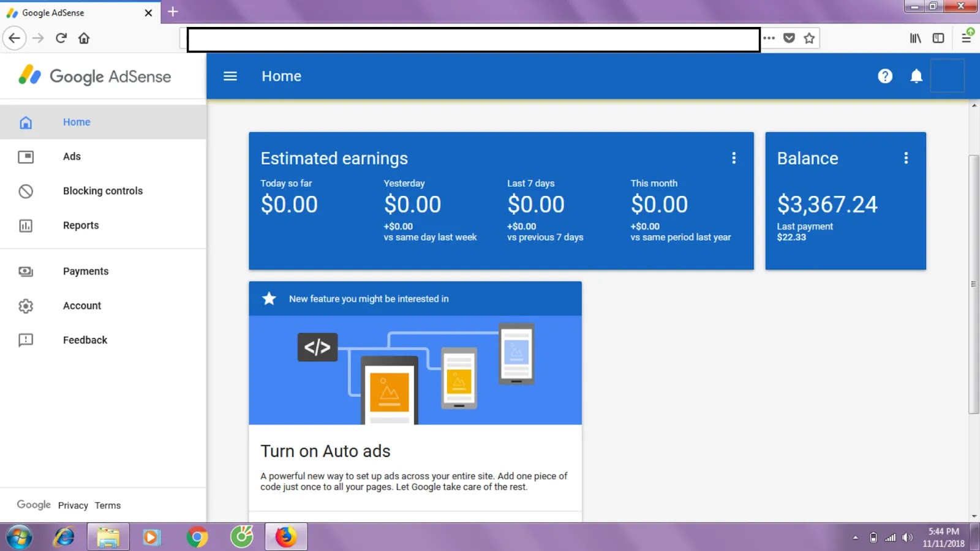This screenshot has width=980, height=551.
Task: Open Balance card options menu
Action: point(906,158)
